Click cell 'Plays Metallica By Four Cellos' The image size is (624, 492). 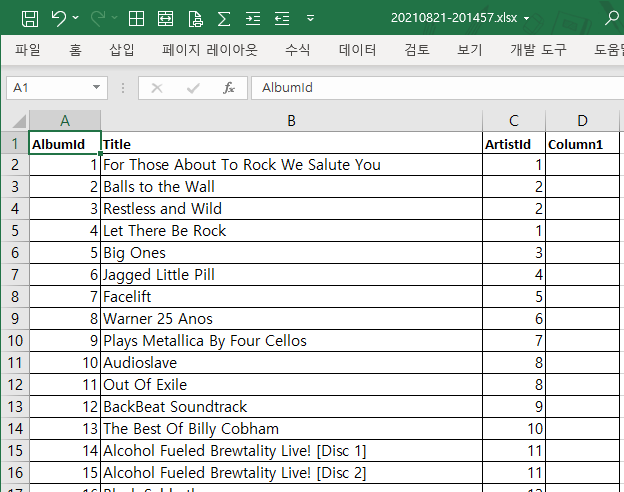pyautogui.click(x=291, y=341)
